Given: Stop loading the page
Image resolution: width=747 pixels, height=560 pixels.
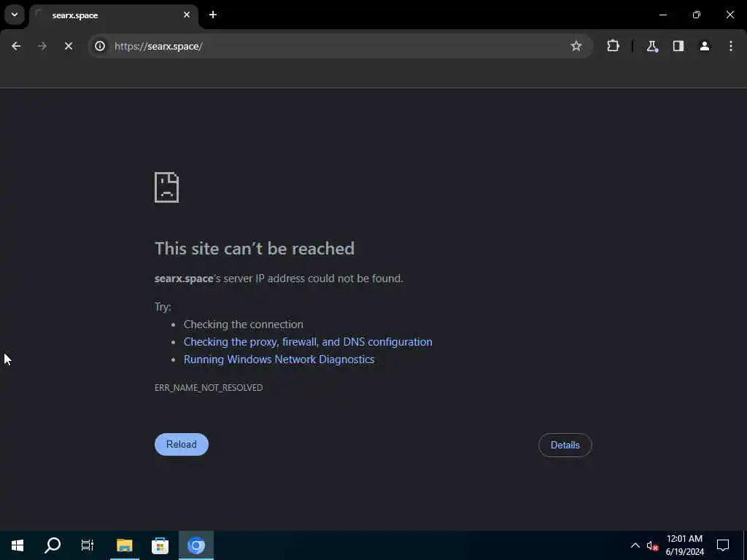Looking at the screenshot, I should point(68,46).
